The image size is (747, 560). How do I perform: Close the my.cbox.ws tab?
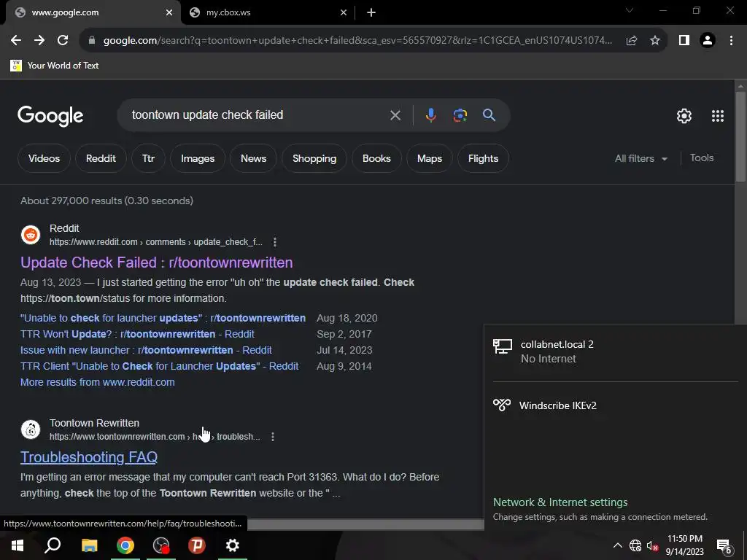(x=344, y=13)
